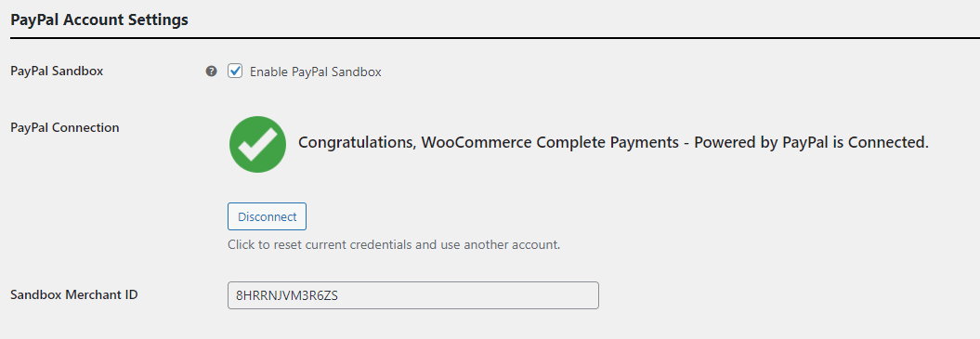Click the divider line under the settings heading
Screen dimensions: 980x339
coord(495,38)
